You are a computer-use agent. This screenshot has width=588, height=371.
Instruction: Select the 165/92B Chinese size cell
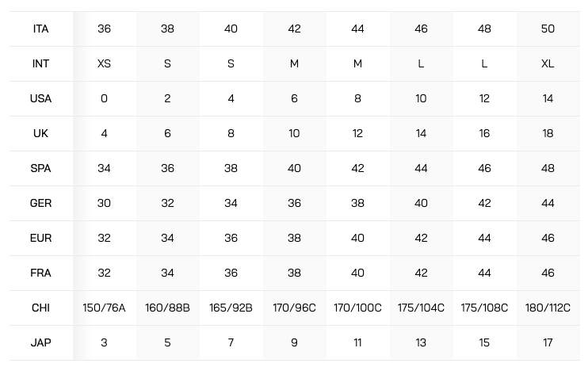click(x=231, y=308)
